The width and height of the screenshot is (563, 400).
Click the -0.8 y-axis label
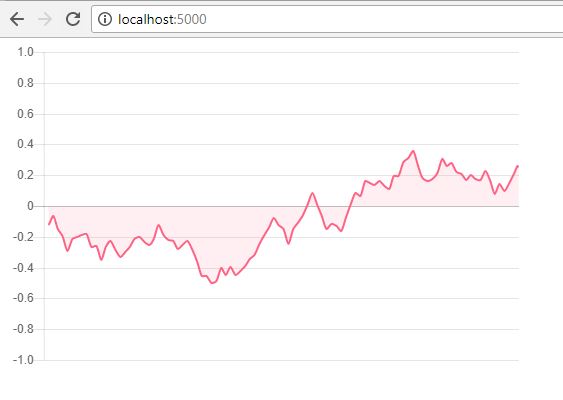(x=23, y=329)
